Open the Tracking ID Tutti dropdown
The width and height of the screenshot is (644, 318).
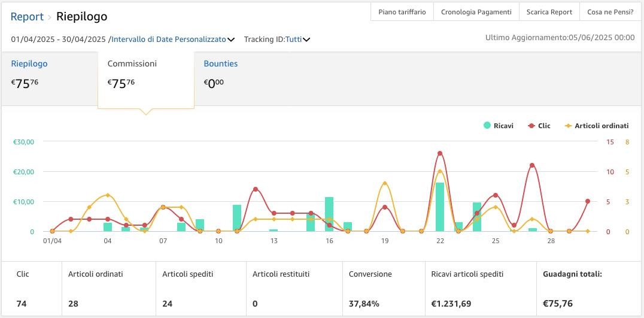click(293, 40)
